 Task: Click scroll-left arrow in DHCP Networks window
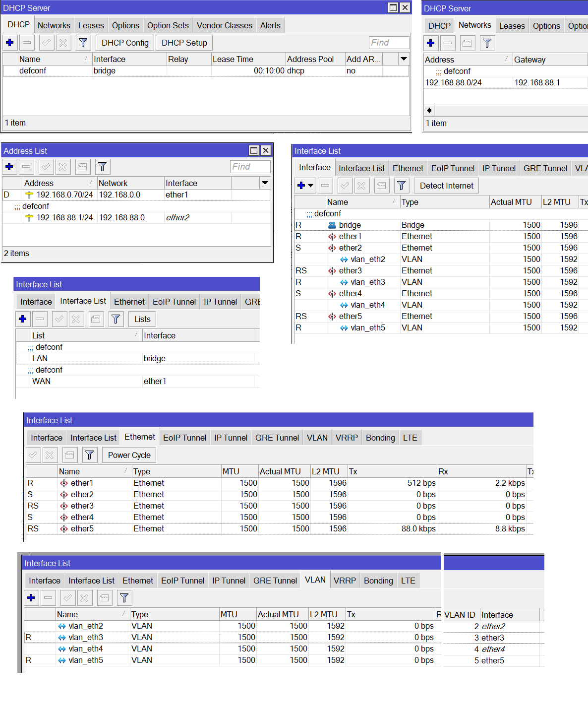(x=429, y=110)
